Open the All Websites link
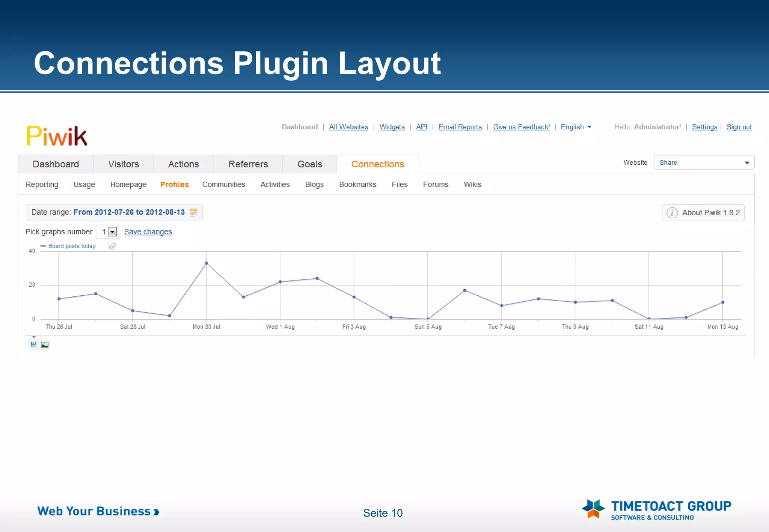The width and height of the screenshot is (769, 532). click(348, 127)
